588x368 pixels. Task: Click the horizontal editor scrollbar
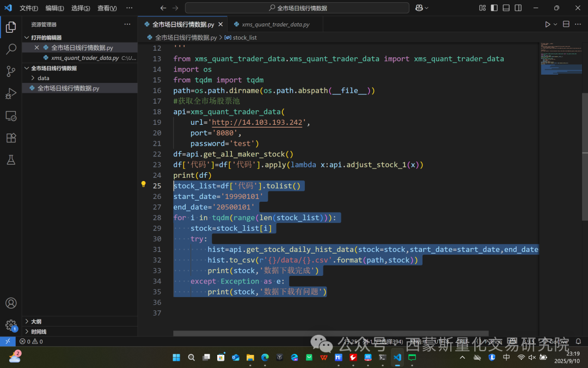pyautogui.click(x=331, y=334)
